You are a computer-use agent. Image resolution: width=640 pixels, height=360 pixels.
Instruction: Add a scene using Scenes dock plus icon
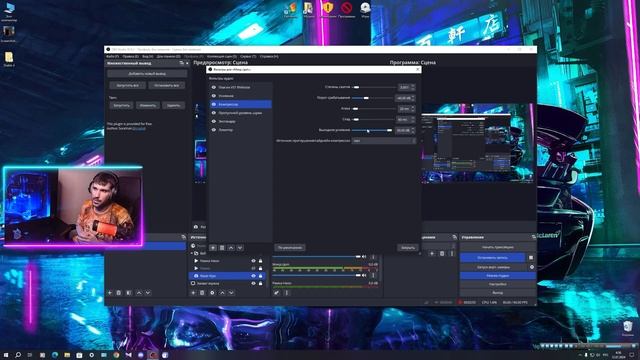tap(110, 293)
